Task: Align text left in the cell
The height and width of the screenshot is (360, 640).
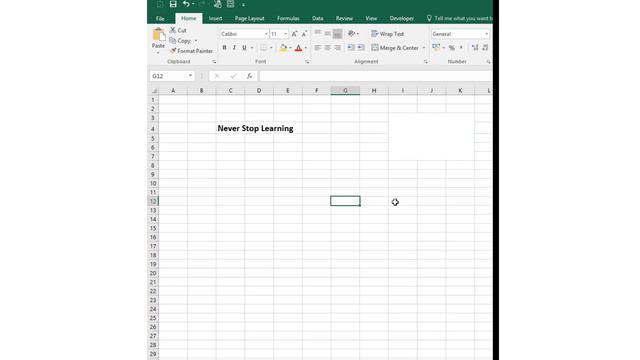Action: (318, 48)
